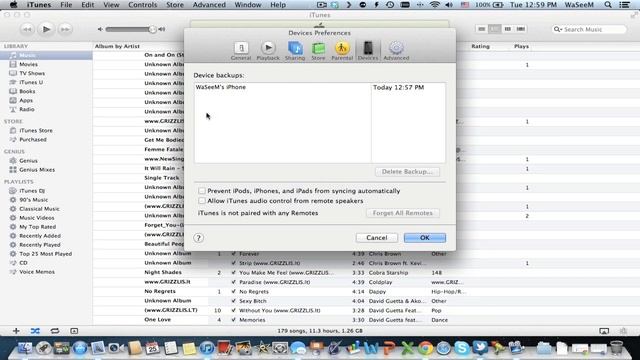Open Top 25 Most Played playlist
The image size is (640, 360).
tap(45, 254)
